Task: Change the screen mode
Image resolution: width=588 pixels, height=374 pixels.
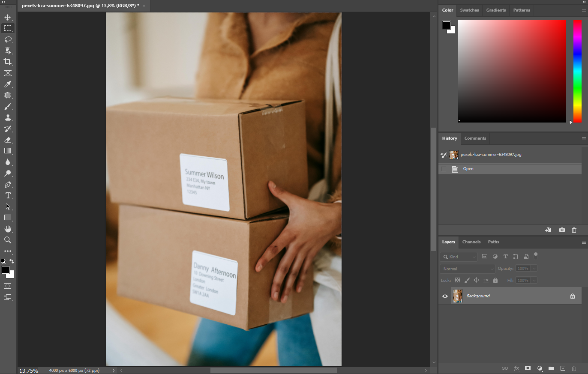Action: [8, 297]
